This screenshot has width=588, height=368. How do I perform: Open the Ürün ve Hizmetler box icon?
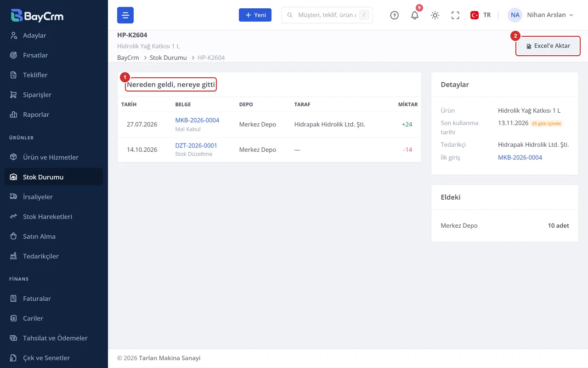tap(14, 157)
